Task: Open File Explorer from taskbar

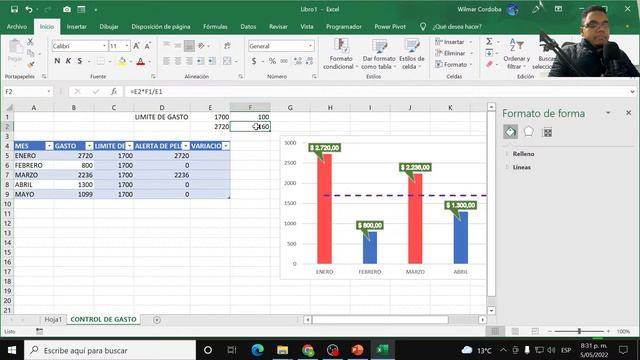Action: pos(282,350)
